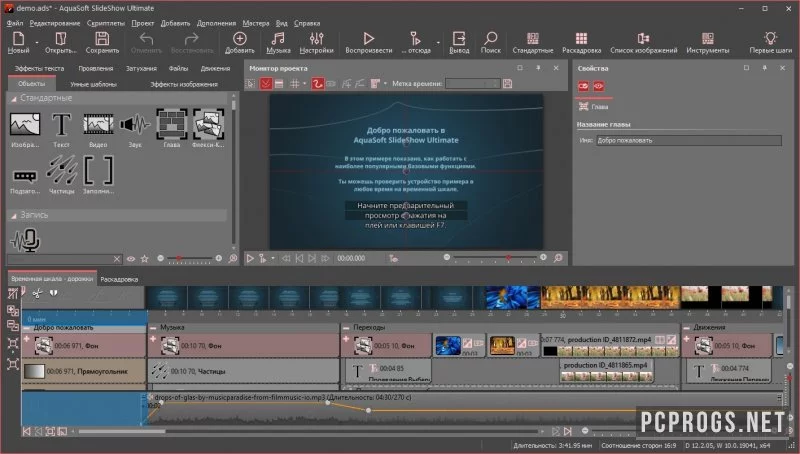Click the toolbox icon size slider

[189, 259]
